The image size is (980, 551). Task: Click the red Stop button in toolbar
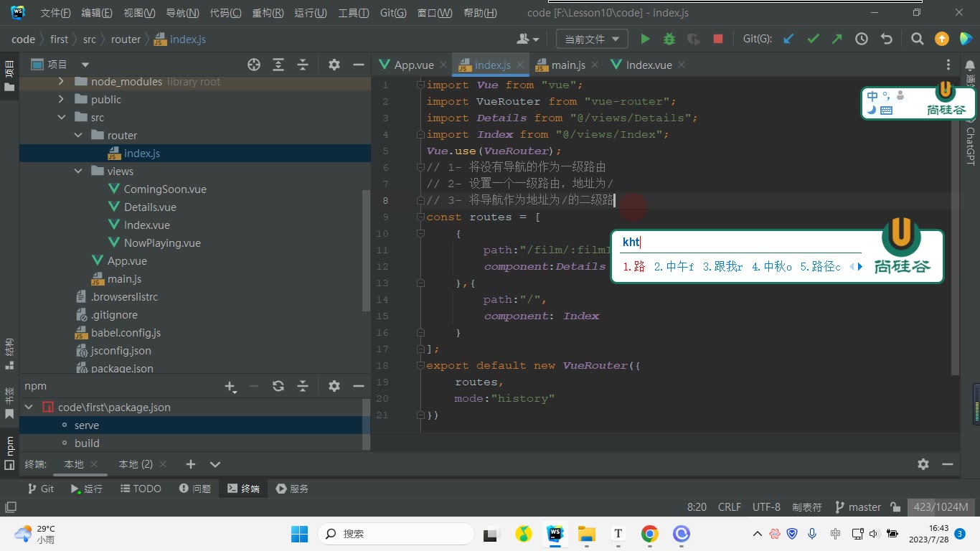click(717, 39)
